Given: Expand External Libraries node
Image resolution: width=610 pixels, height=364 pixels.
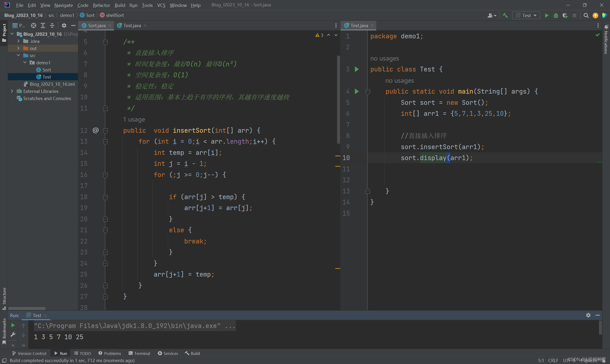Looking at the screenshot, I should (x=12, y=91).
